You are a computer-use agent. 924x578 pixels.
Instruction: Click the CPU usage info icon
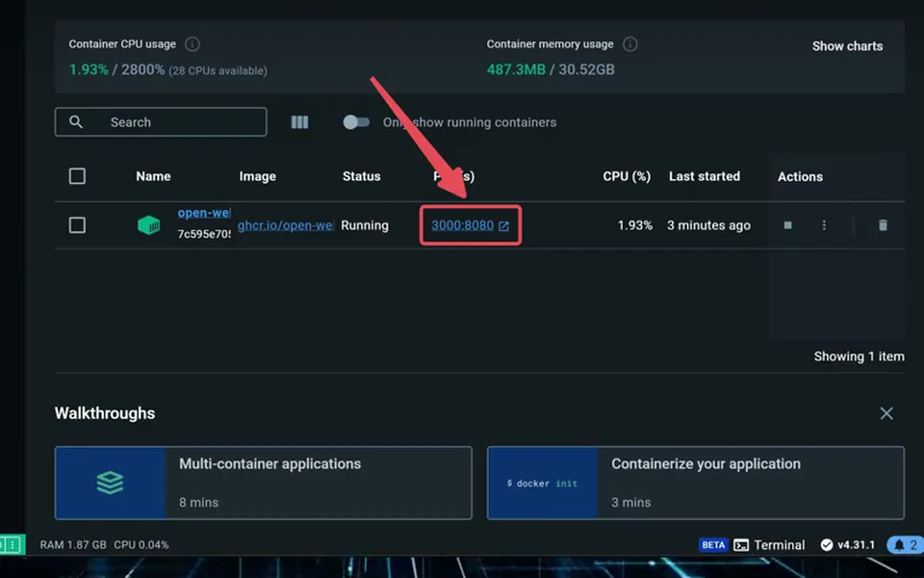pyautogui.click(x=192, y=44)
